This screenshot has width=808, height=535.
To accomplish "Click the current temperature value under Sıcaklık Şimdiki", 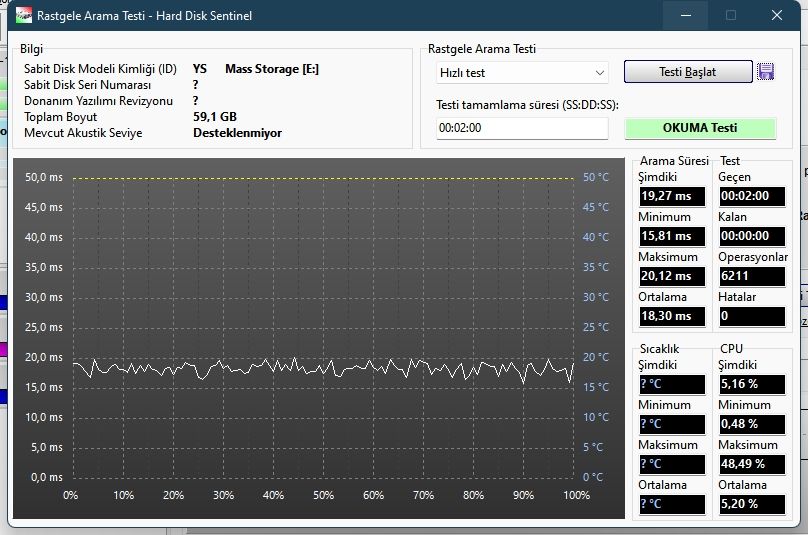I will (x=671, y=384).
